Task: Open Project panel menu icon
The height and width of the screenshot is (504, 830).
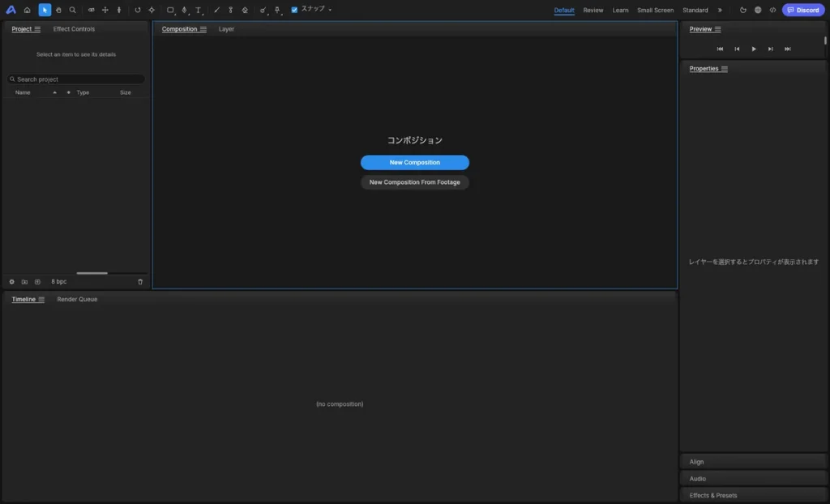Action: point(37,29)
